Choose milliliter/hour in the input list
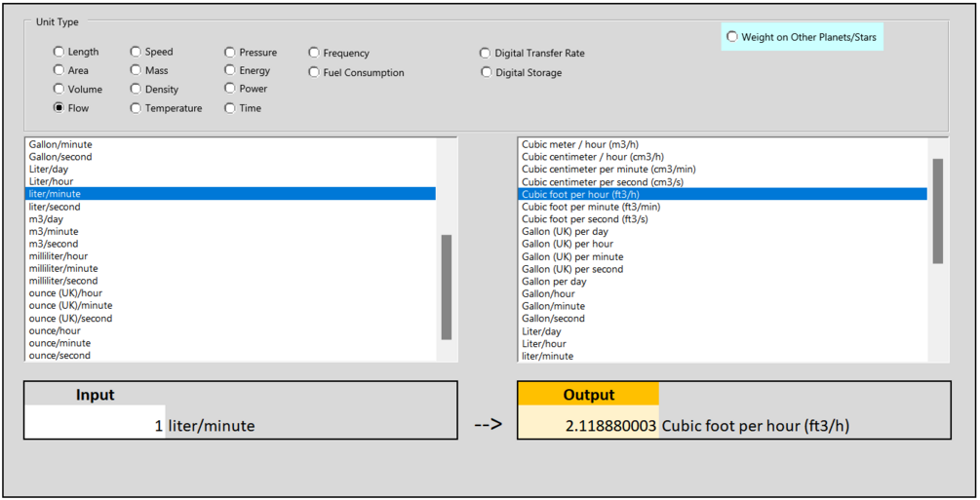The image size is (980, 500). (x=230, y=256)
